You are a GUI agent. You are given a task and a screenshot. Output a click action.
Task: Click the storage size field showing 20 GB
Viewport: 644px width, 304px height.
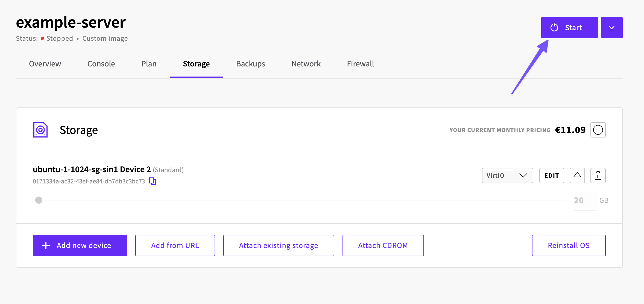(585, 201)
